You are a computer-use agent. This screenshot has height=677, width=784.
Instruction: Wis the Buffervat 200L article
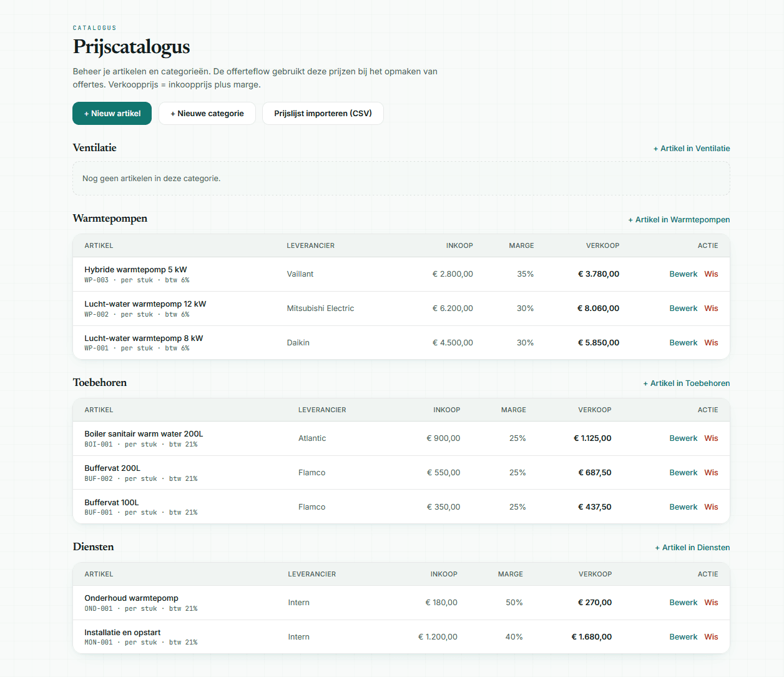(712, 473)
